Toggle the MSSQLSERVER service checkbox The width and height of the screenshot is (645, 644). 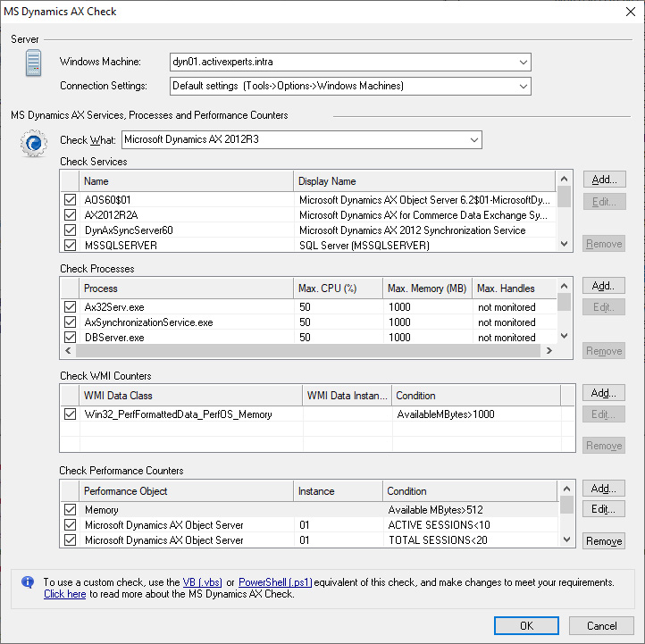[x=70, y=245]
